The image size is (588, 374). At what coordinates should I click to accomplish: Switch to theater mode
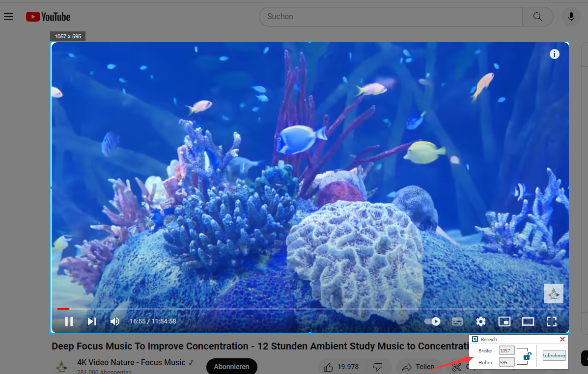click(528, 321)
